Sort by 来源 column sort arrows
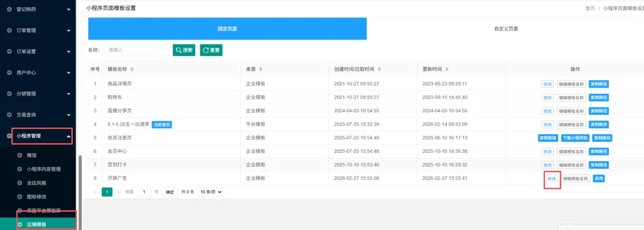The width and height of the screenshot is (644, 230). point(261,69)
